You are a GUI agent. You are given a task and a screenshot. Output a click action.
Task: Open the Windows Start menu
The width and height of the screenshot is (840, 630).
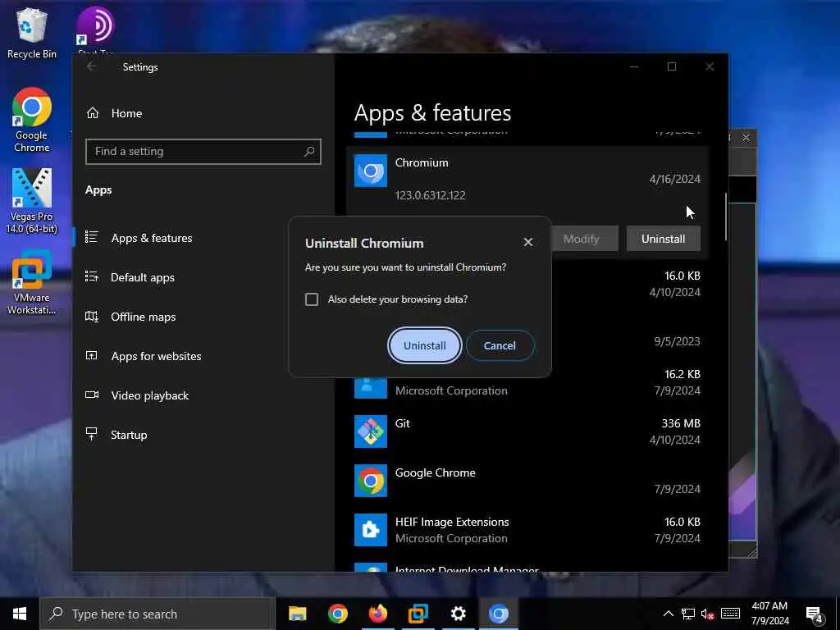pos(20,614)
